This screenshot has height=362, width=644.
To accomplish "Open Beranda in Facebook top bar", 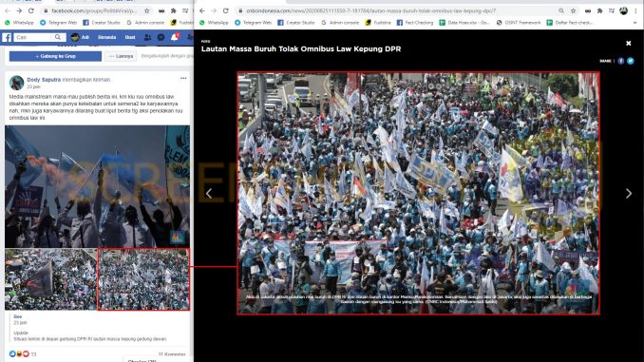I will (106, 37).
